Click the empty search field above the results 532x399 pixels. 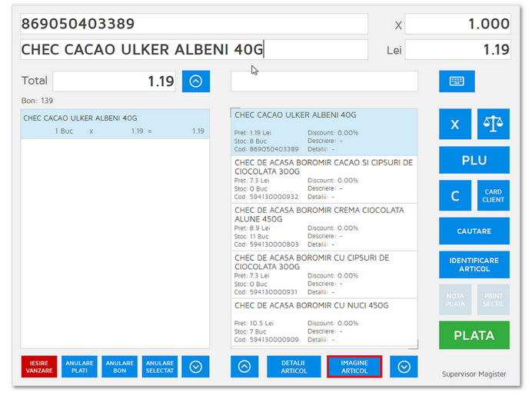click(324, 81)
